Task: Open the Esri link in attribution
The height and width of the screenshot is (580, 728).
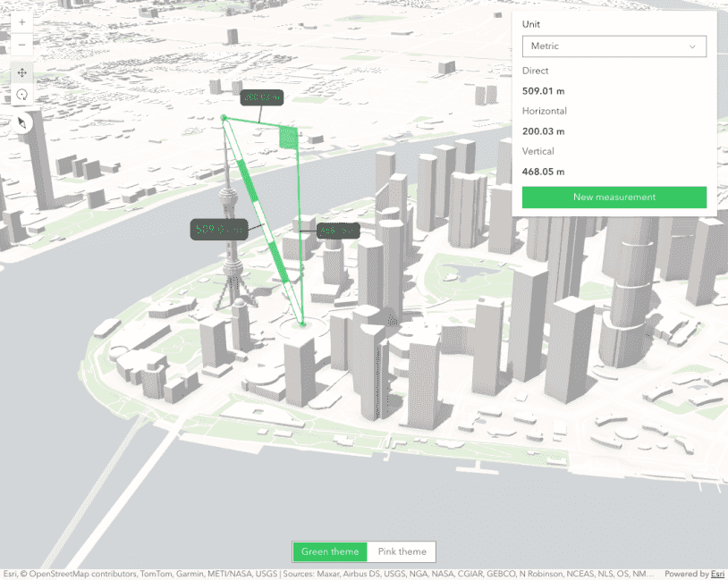Action: 717,574
